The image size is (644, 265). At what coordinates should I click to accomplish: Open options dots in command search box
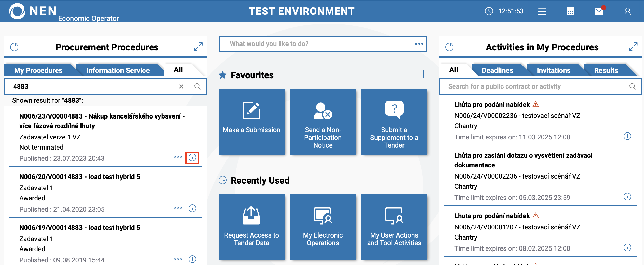click(x=419, y=44)
